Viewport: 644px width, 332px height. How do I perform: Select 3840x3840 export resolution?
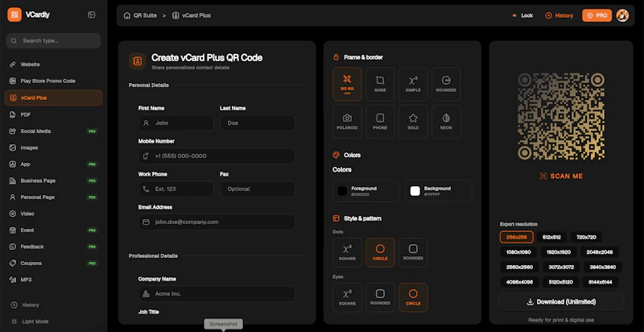602,267
